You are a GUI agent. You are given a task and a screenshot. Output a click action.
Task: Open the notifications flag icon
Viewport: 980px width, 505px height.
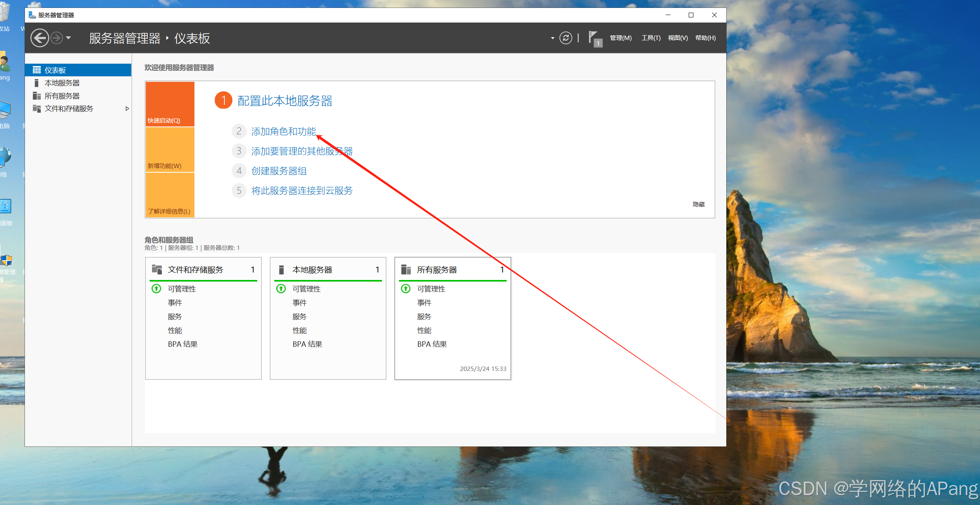click(x=594, y=38)
